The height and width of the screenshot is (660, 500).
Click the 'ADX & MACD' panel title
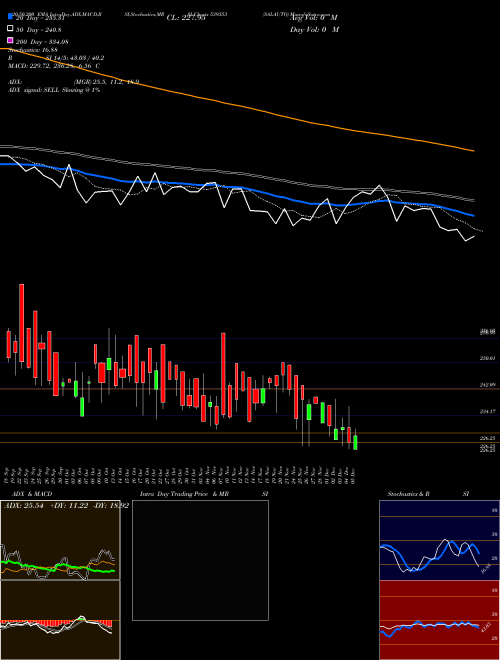(x=32, y=494)
